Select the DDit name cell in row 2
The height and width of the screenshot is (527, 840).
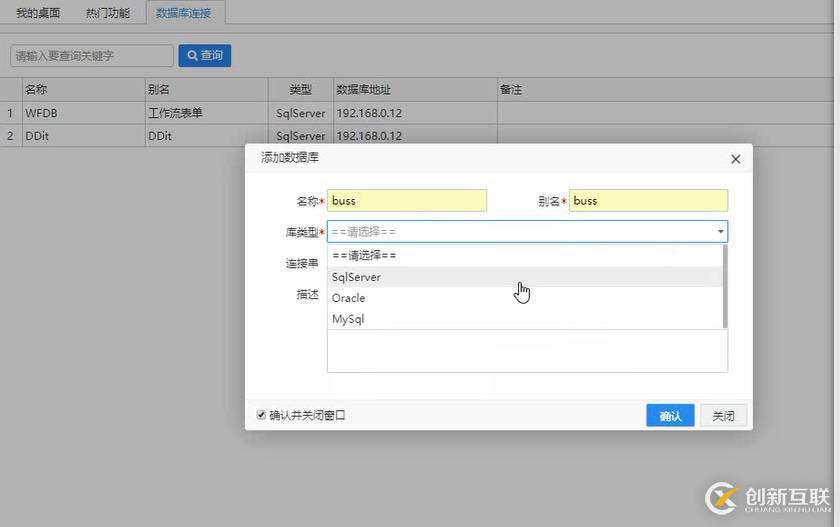[x=83, y=136]
